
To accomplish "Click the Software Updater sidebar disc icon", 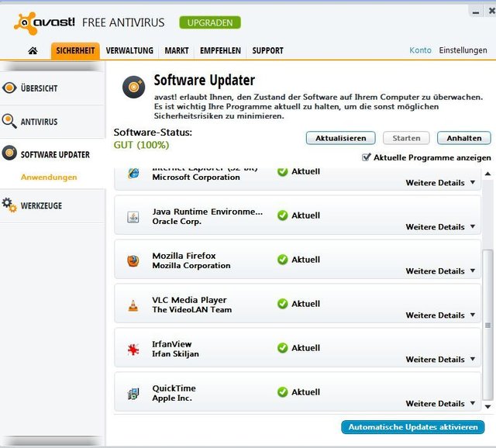I will (x=9, y=153).
